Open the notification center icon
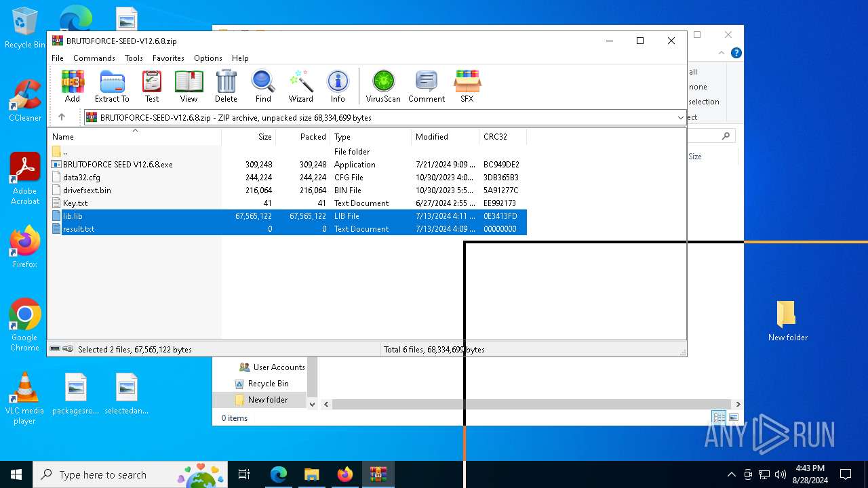Screen dimensions: 868x488 846,474
